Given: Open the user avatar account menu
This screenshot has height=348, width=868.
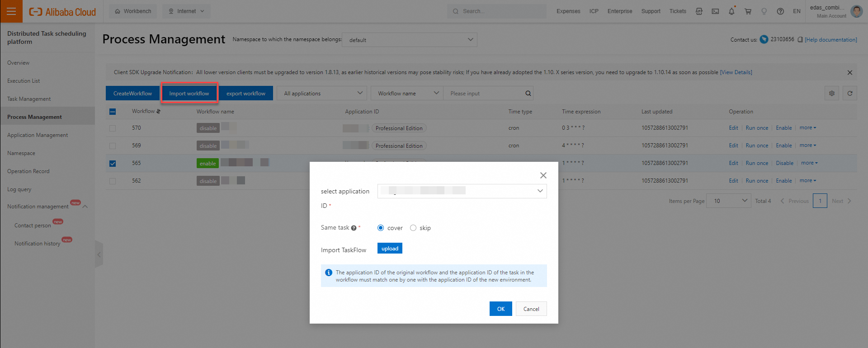Looking at the screenshot, I should (857, 11).
